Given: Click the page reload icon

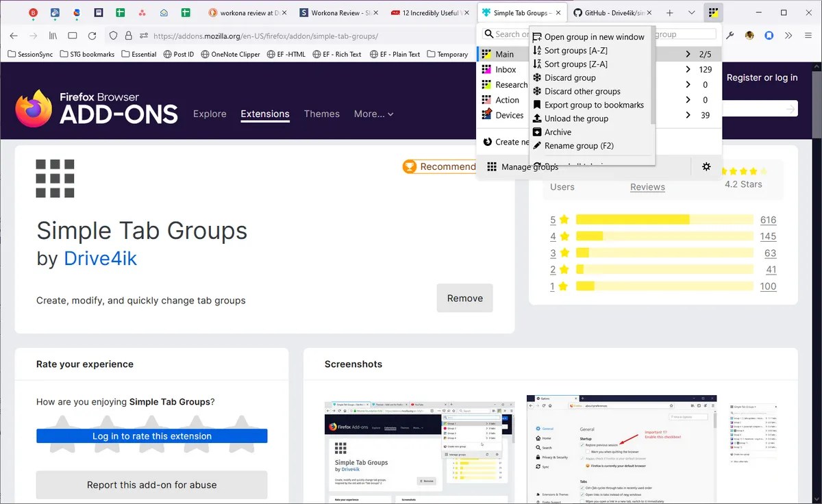Looking at the screenshot, I should pos(92,36).
